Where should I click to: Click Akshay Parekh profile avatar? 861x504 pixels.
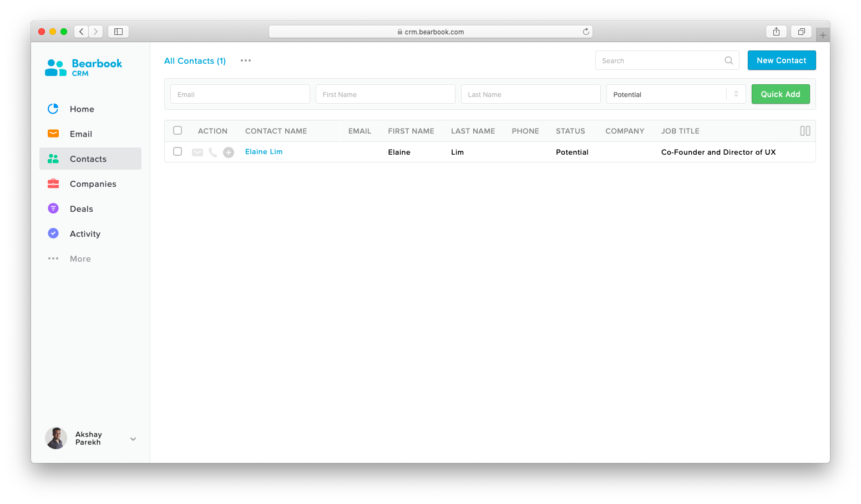56,438
